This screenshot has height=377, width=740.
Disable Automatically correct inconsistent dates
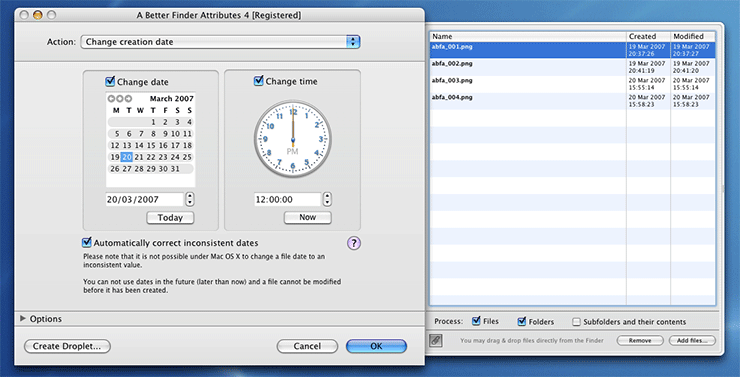pyautogui.click(x=86, y=243)
